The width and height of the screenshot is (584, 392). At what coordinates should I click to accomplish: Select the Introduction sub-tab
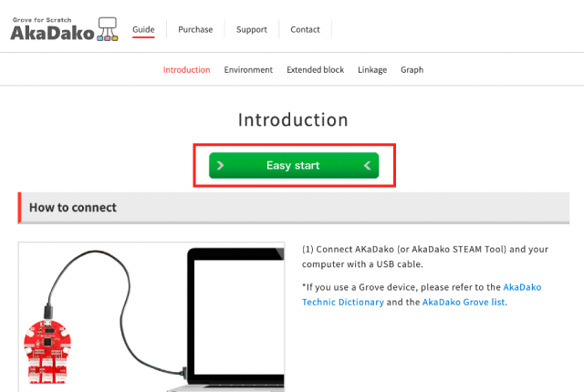186,69
